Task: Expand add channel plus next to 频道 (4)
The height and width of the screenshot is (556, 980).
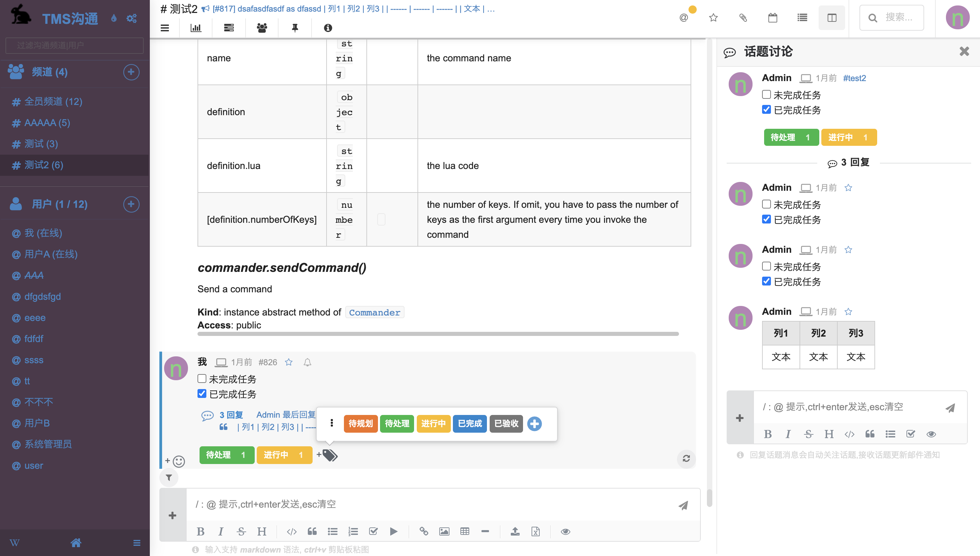Action: pos(131,72)
